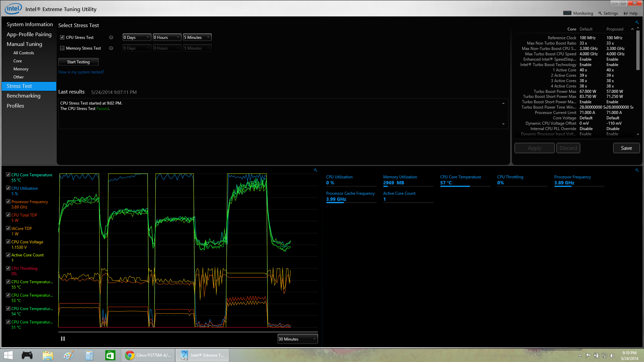644x362 pixels.
Task: Pause the monitoring graph
Action: click(63, 339)
